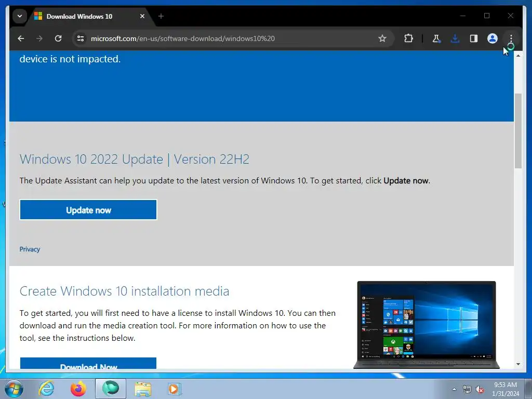
Task: Click the Windows 10 laptop image
Action: point(427,324)
